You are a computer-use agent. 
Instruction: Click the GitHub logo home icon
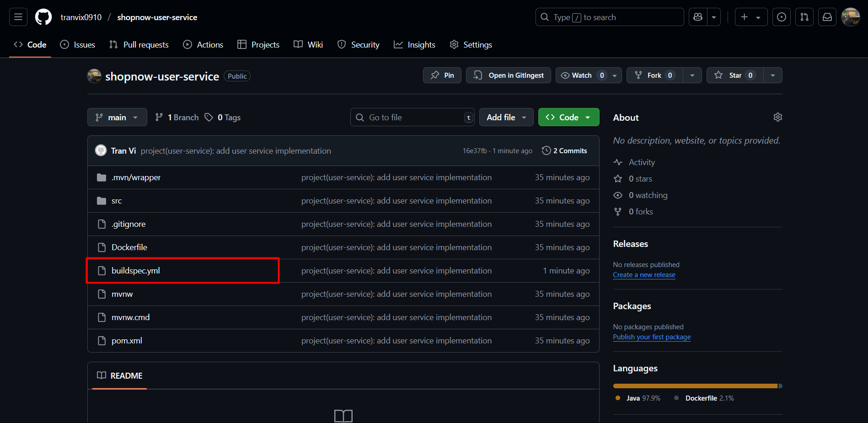pyautogui.click(x=43, y=17)
